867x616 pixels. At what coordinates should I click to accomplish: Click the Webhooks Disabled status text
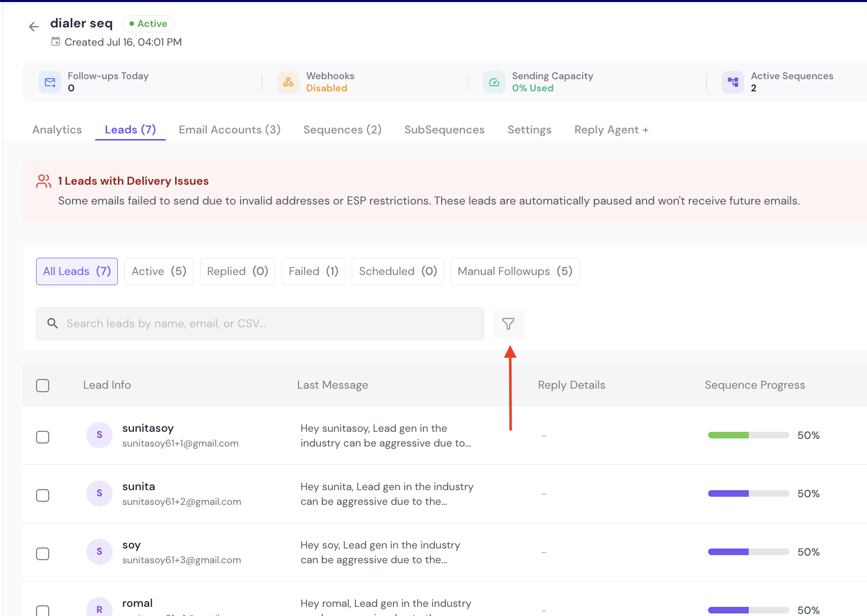click(x=327, y=88)
